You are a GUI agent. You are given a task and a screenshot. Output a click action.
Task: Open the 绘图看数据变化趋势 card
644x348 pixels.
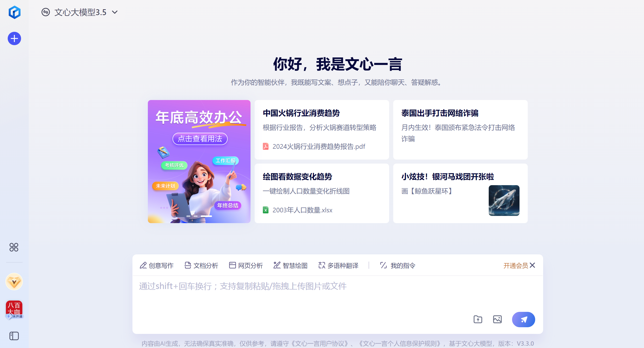322,193
